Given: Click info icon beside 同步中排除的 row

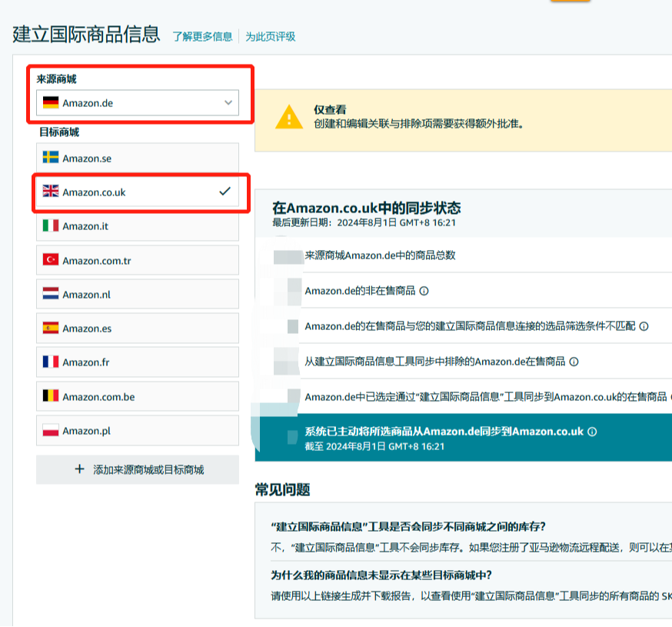Looking at the screenshot, I should coord(574,362).
